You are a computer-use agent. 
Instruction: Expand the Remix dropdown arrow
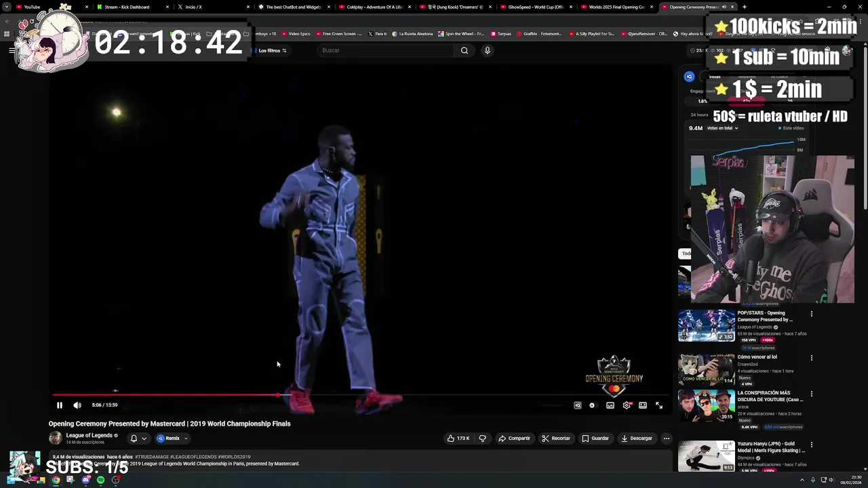(x=186, y=439)
